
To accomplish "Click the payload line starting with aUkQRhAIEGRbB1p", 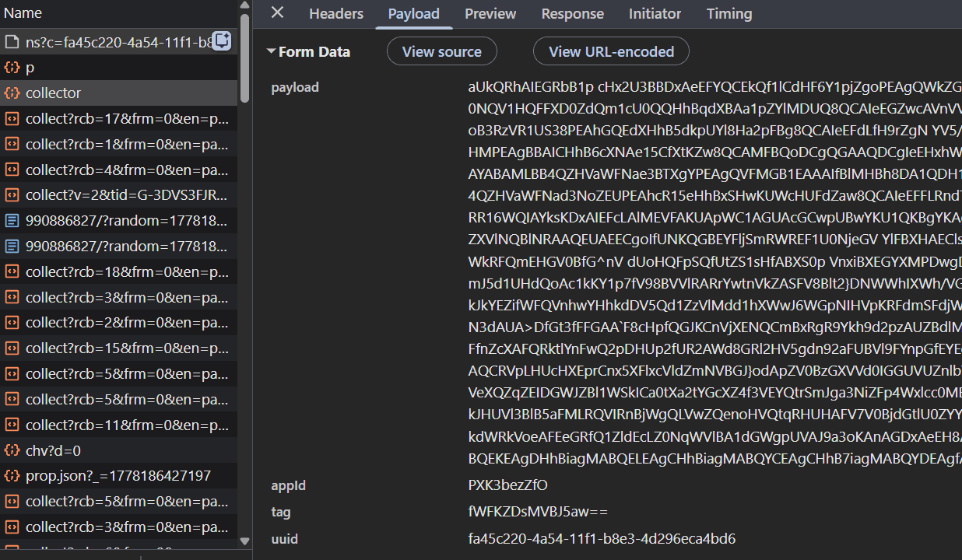I will [714, 87].
